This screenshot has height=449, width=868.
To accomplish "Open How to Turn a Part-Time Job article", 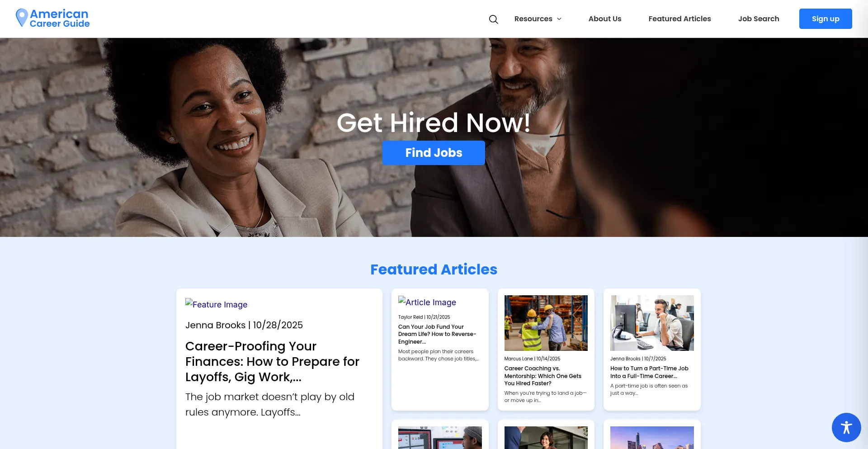I will click(649, 372).
